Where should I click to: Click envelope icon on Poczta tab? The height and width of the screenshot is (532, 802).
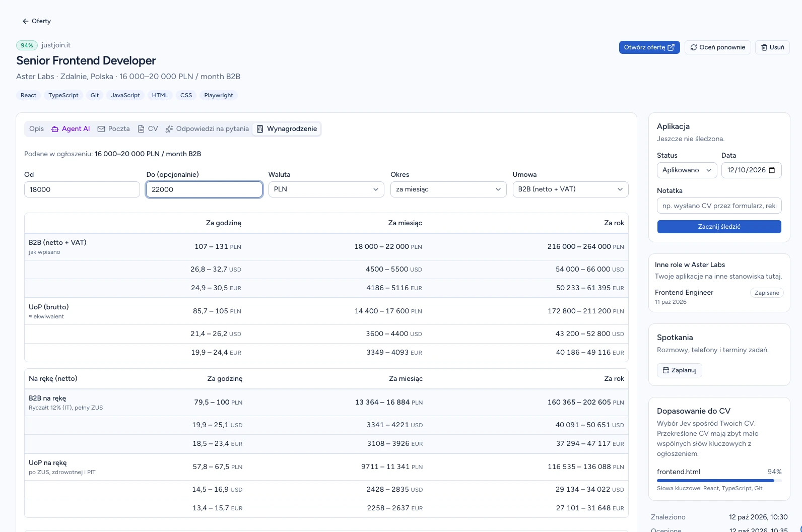coord(101,129)
